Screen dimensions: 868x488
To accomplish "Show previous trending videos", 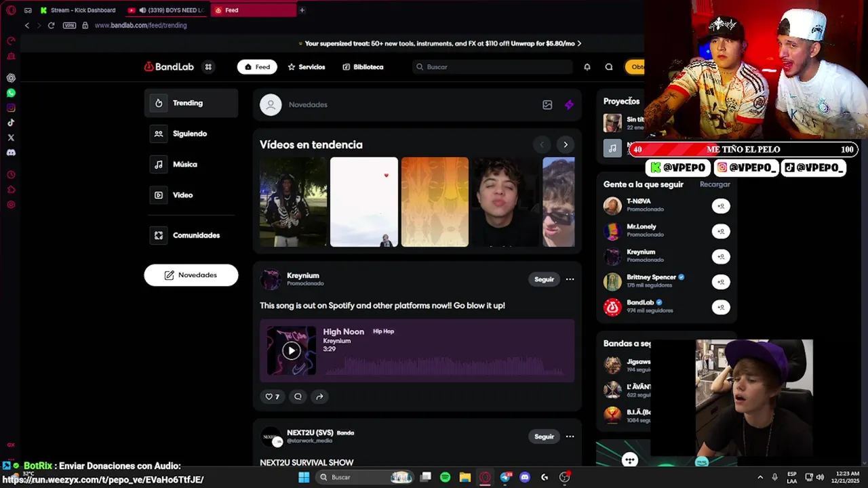I will 541,144.
